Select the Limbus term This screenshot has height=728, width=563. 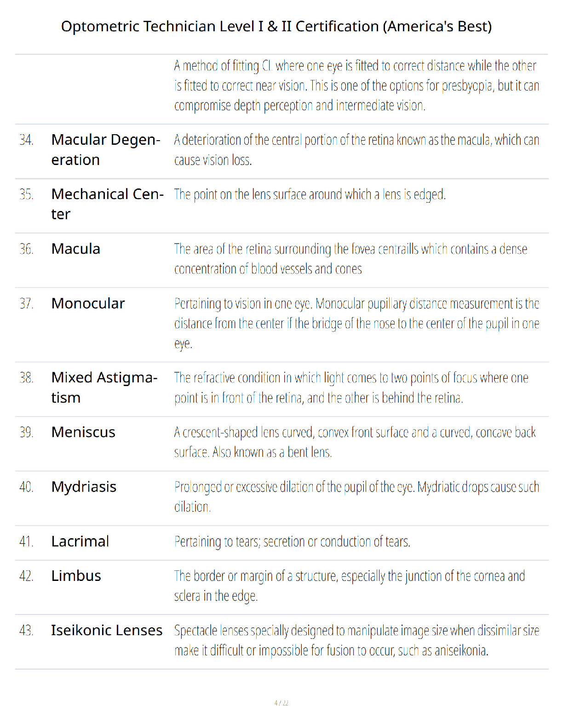(x=76, y=576)
